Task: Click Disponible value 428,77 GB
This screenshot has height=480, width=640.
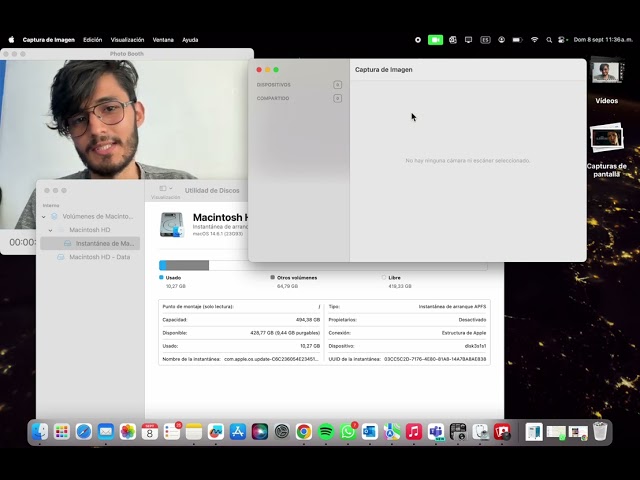Action: (x=285, y=333)
